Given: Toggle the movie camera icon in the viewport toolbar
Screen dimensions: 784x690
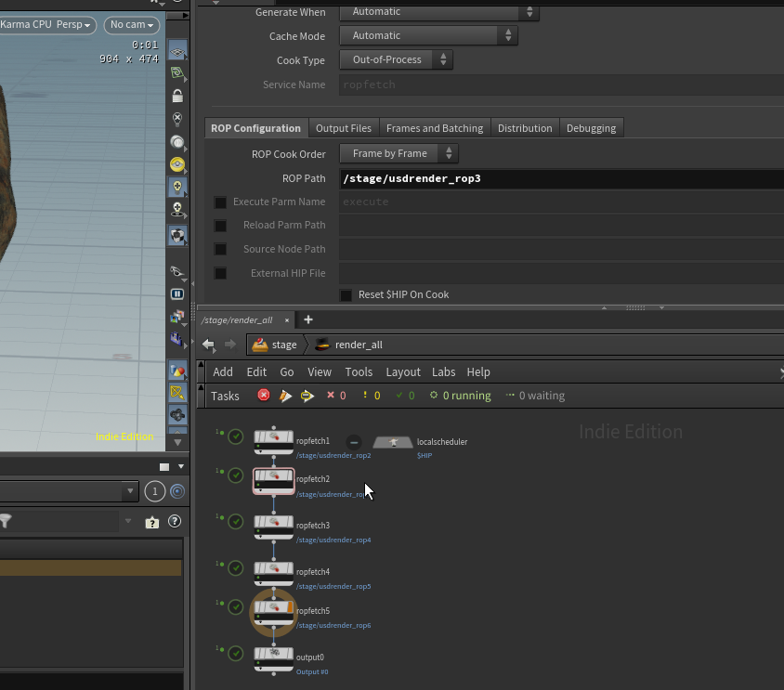Looking at the screenshot, I should (177, 414).
